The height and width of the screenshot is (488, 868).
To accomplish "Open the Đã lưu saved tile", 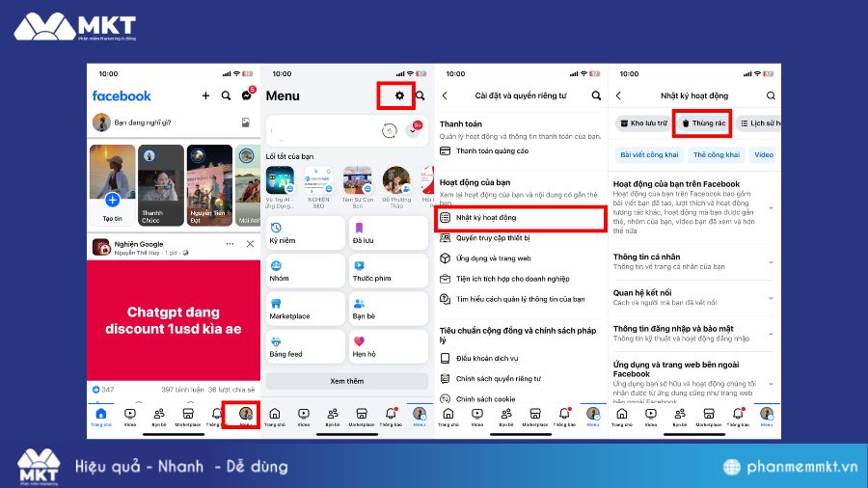I will click(389, 233).
